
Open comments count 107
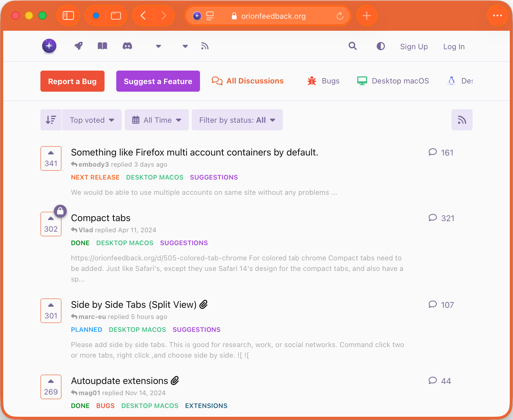(441, 305)
